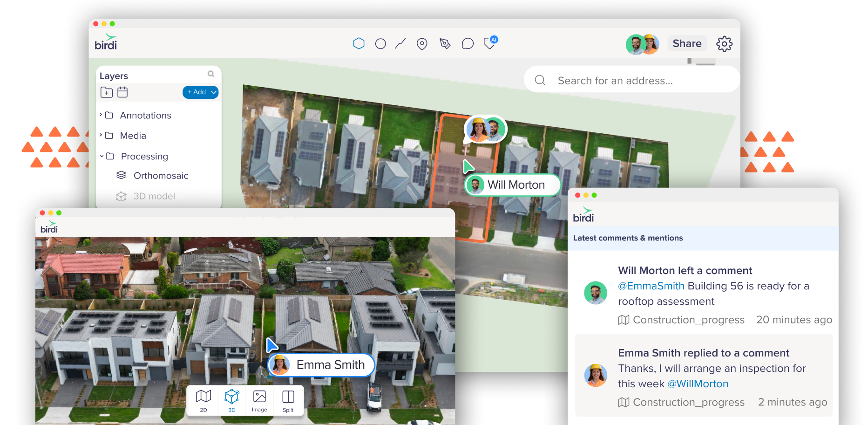Select the comment bubble tool
Image resolution: width=868 pixels, height=425 pixels.
point(468,44)
